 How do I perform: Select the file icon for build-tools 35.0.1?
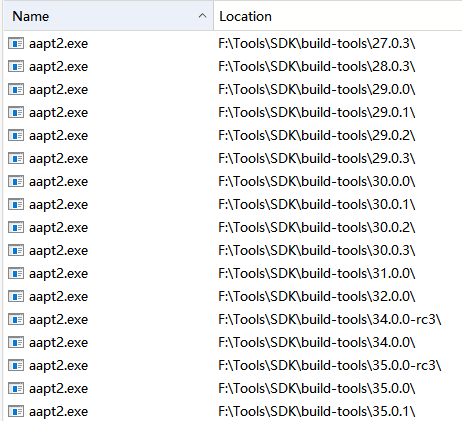(16, 411)
